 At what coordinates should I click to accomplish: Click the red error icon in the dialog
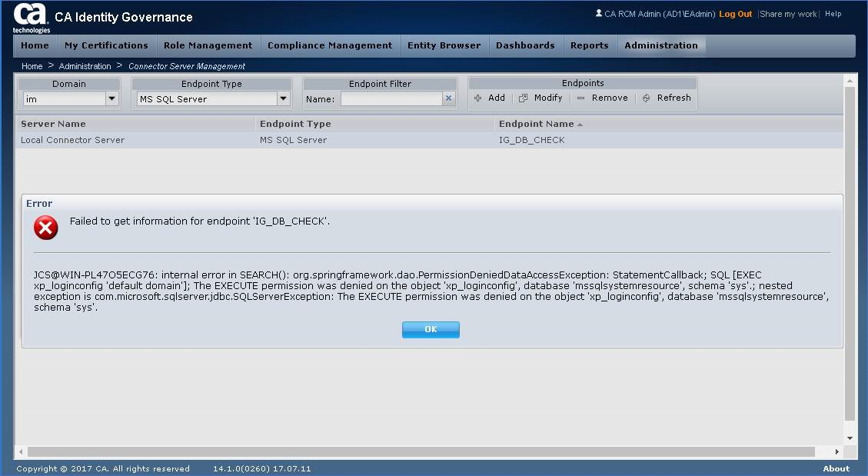click(46, 228)
